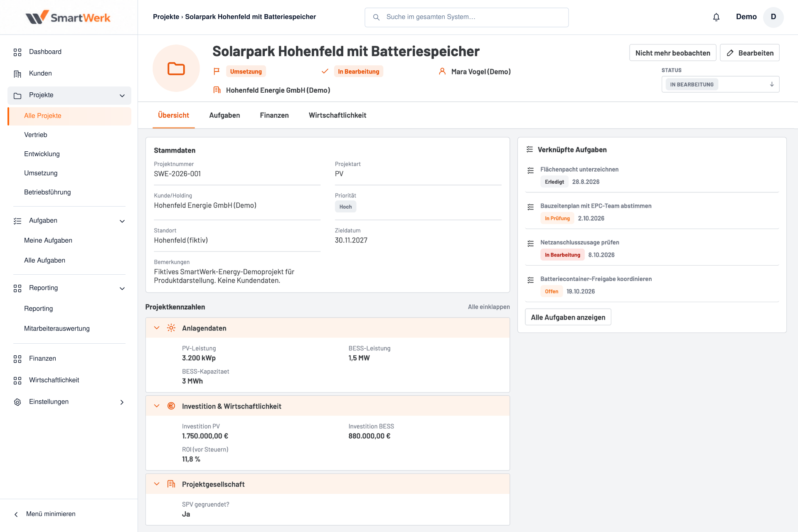
Task: Click the search magnifier icon
Action: (376, 17)
